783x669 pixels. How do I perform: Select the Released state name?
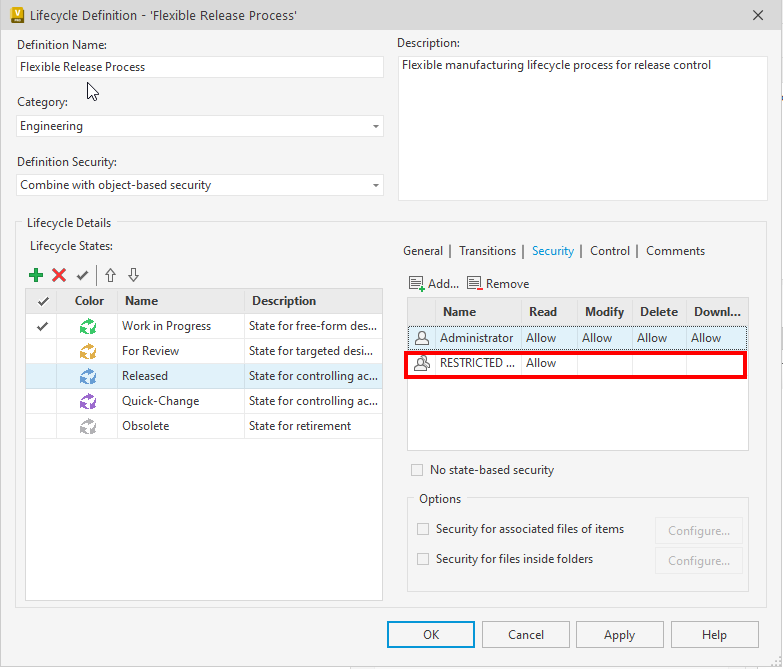click(x=145, y=376)
